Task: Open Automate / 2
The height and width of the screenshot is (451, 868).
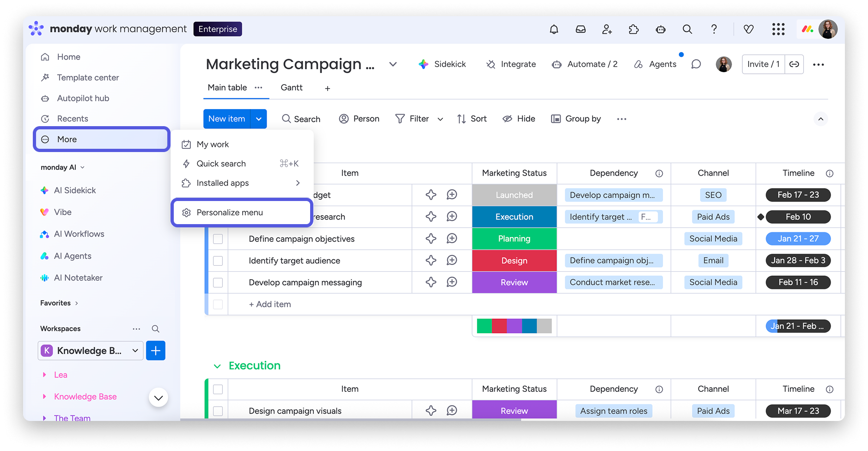Action: pos(585,64)
